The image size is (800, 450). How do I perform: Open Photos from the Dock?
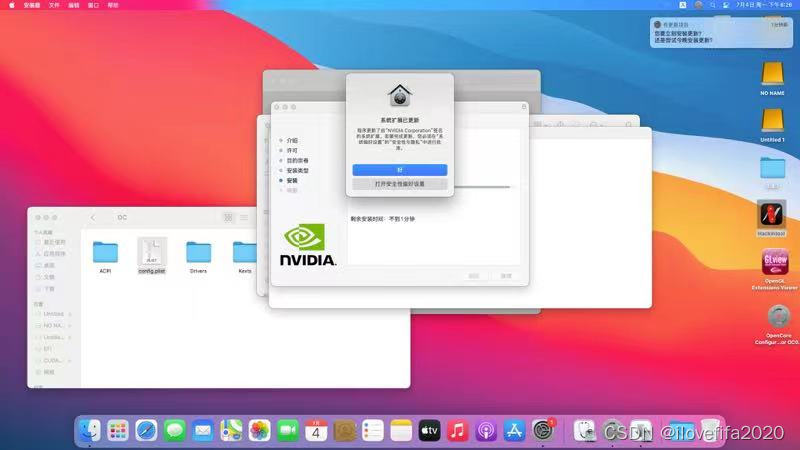[259, 431]
